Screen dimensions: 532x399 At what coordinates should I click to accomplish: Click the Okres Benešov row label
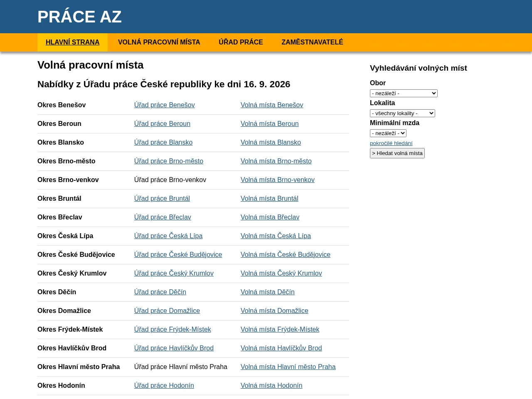[x=62, y=105]
